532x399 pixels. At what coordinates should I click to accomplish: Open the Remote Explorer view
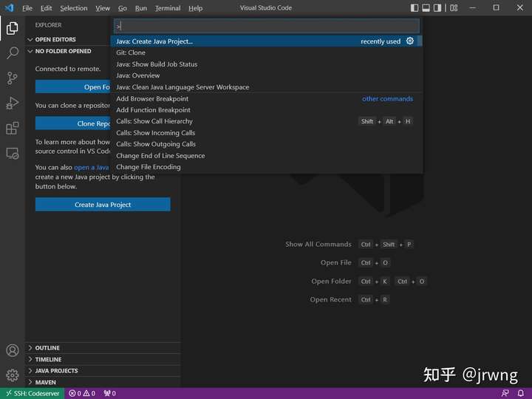pos(13,154)
